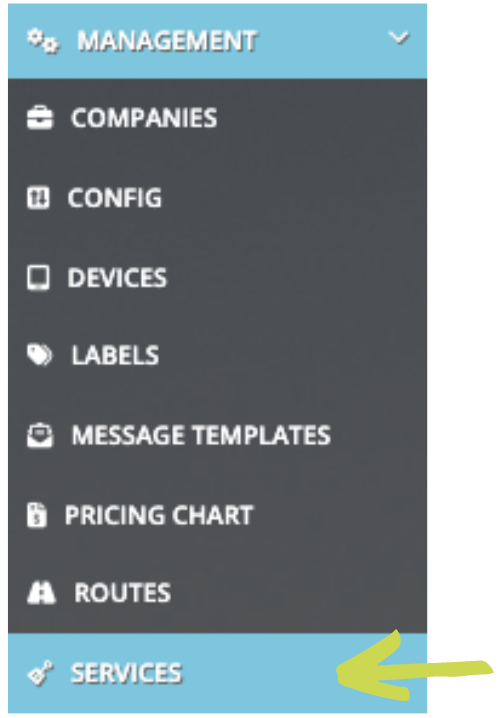This screenshot has width=502, height=718.
Task: Open the Labels section
Action: [x=218, y=355]
